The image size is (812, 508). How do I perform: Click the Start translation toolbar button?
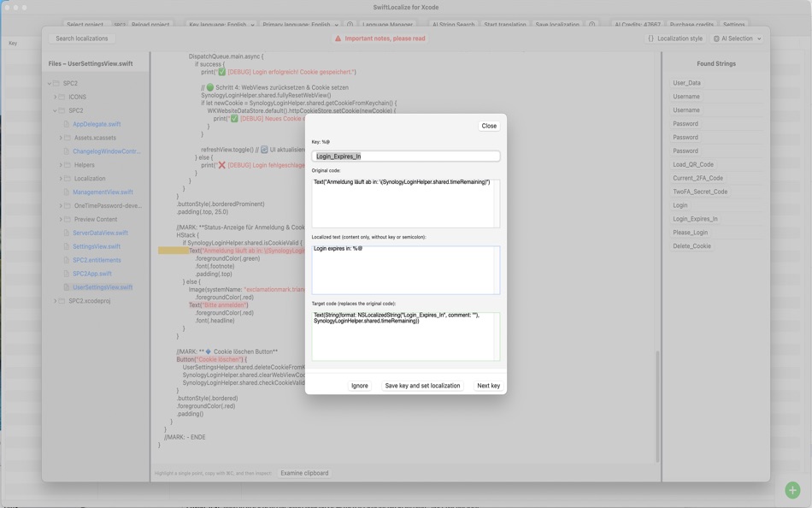pos(504,24)
